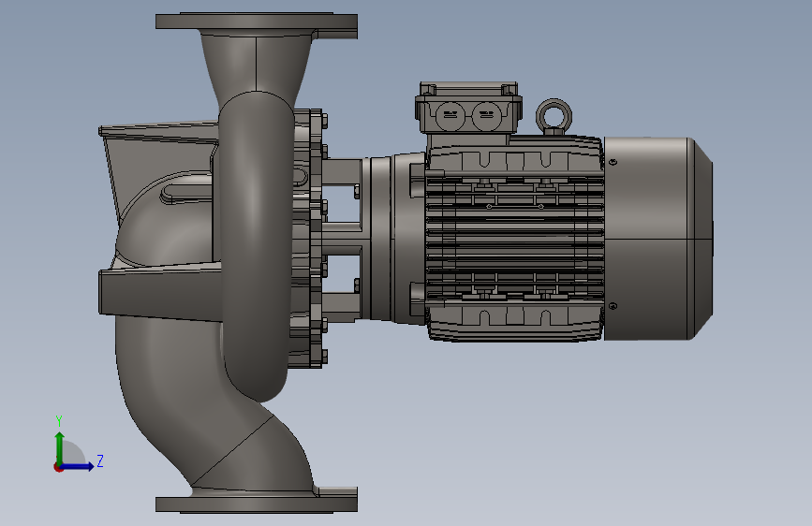Click the red origin dot of the triad
The width and height of the screenshot is (812, 526).
point(58,467)
